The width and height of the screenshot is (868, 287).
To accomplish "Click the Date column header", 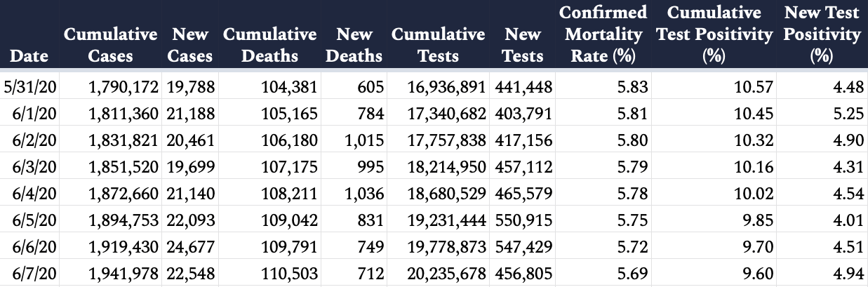I will pos(29,56).
